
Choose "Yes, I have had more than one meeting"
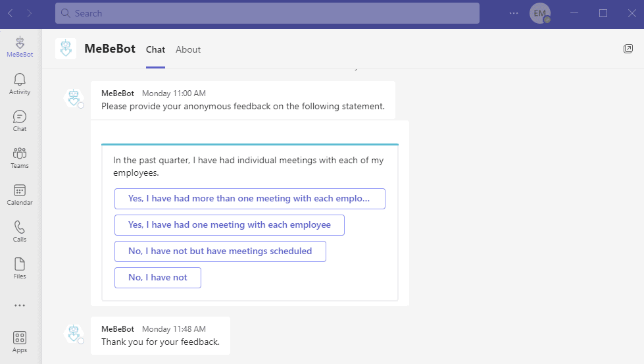click(x=249, y=199)
